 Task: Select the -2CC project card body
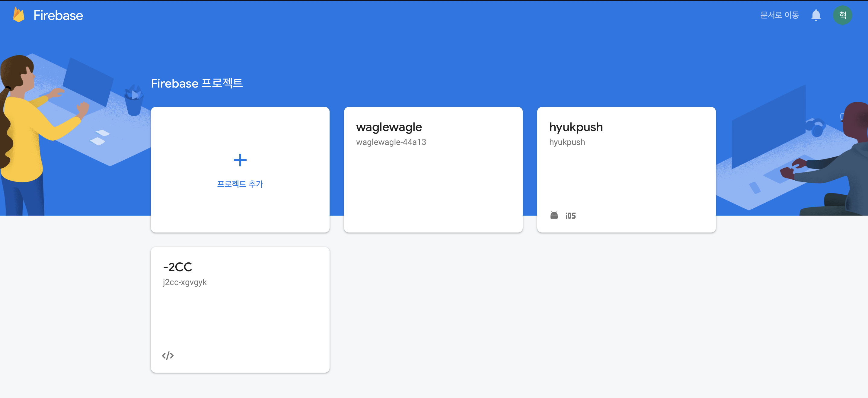pyautogui.click(x=240, y=320)
